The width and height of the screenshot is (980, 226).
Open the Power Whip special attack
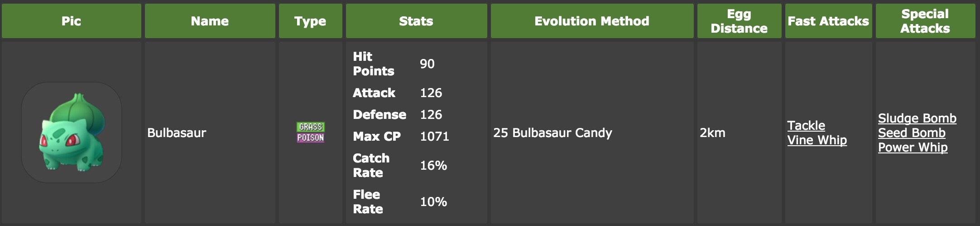tap(913, 147)
